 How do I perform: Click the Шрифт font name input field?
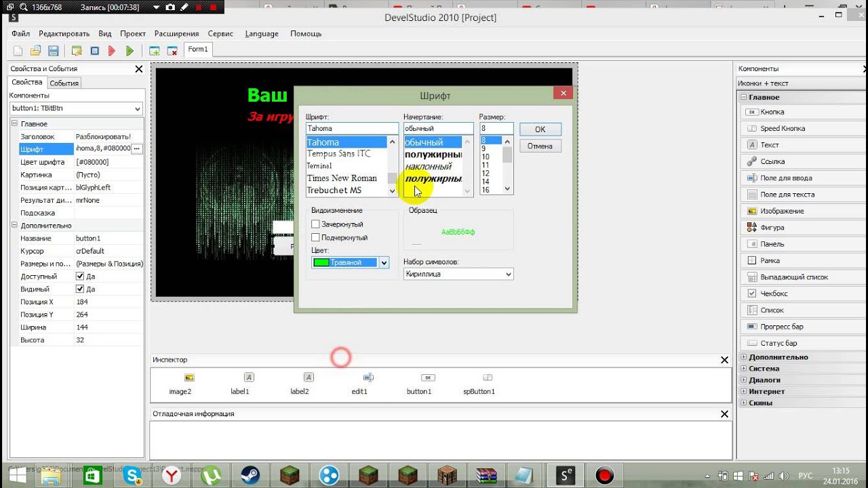pos(352,128)
